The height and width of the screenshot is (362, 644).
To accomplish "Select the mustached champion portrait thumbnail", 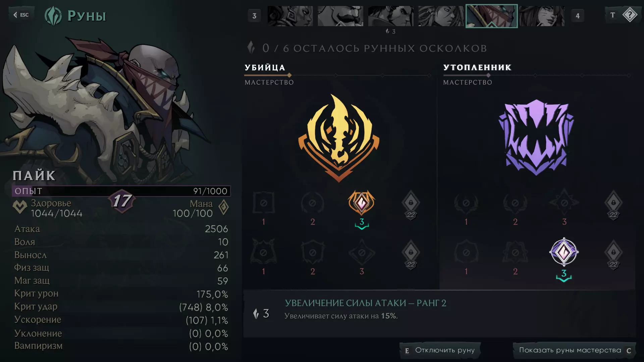I will (340, 16).
